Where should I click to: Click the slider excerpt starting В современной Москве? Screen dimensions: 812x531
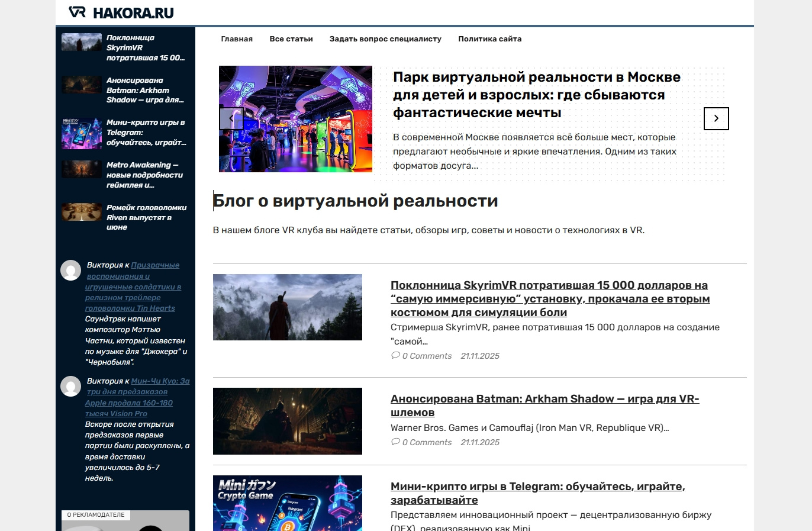(x=534, y=152)
